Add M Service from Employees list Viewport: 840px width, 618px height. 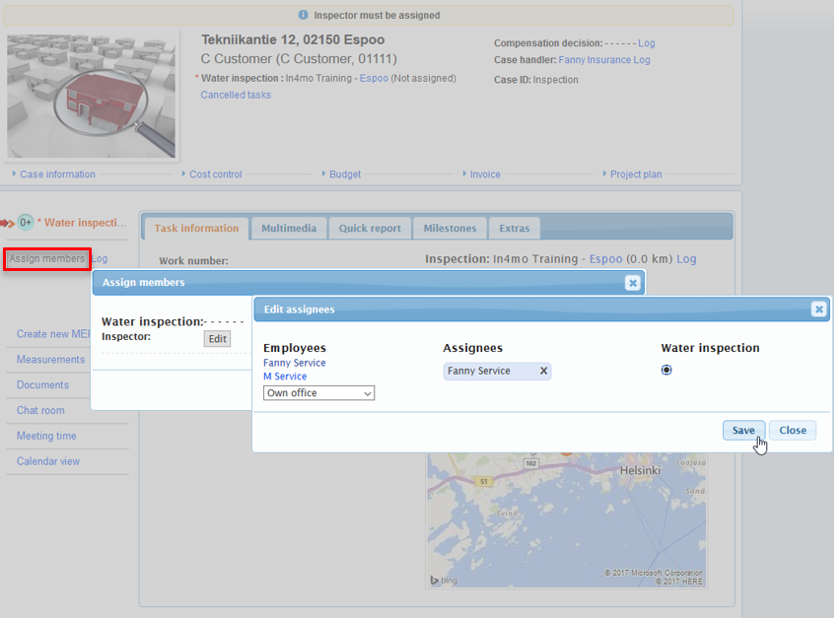[285, 377]
